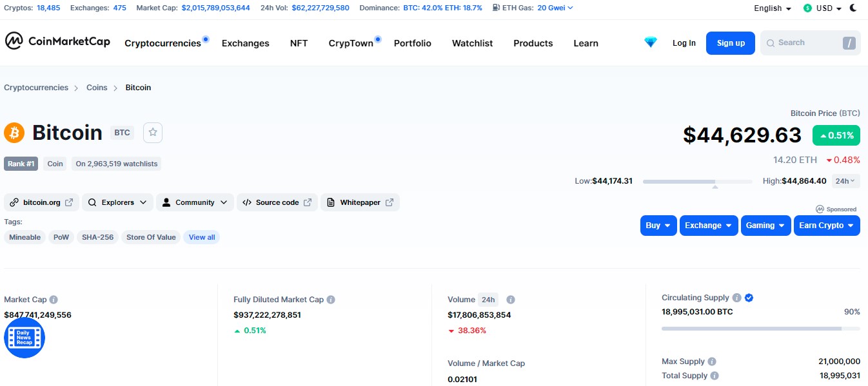The height and width of the screenshot is (386, 868).
Task: Click the Log In link
Action: (x=684, y=43)
